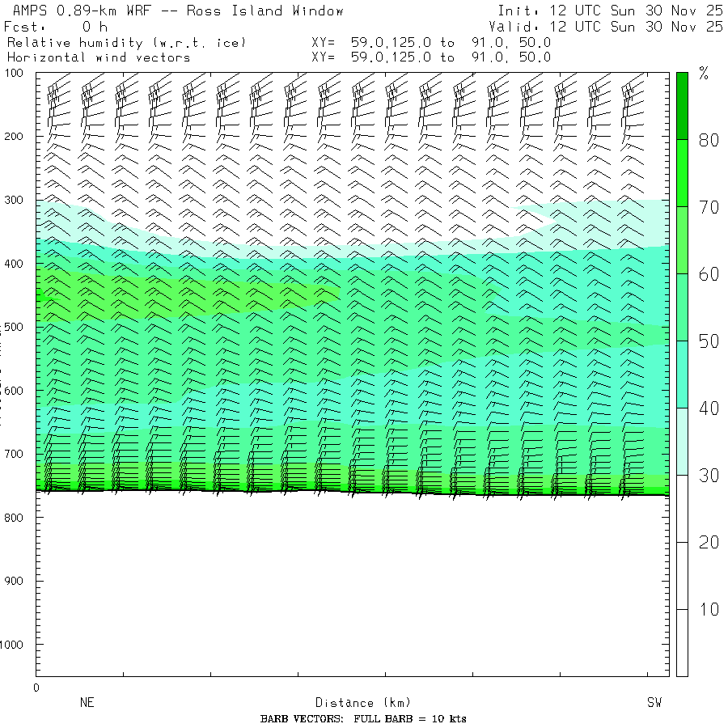
Task: Pick the pale cyan color bar segment between 30 and 40
Action: pyautogui.click(x=683, y=441)
